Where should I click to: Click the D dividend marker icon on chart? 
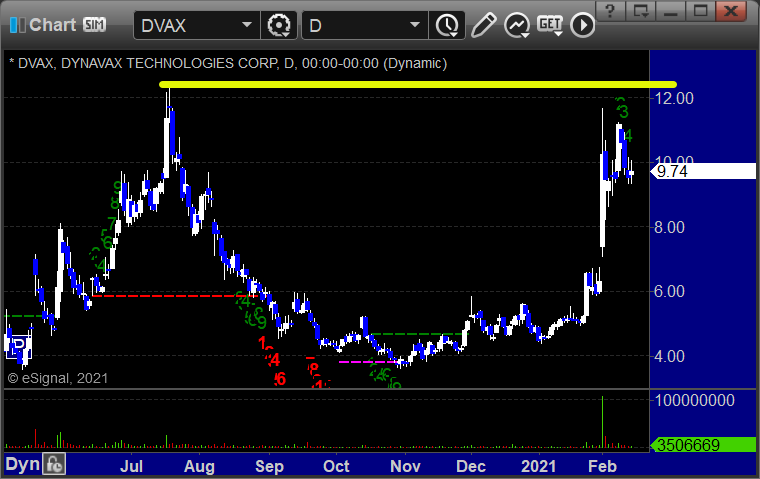(x=18, y=346)
